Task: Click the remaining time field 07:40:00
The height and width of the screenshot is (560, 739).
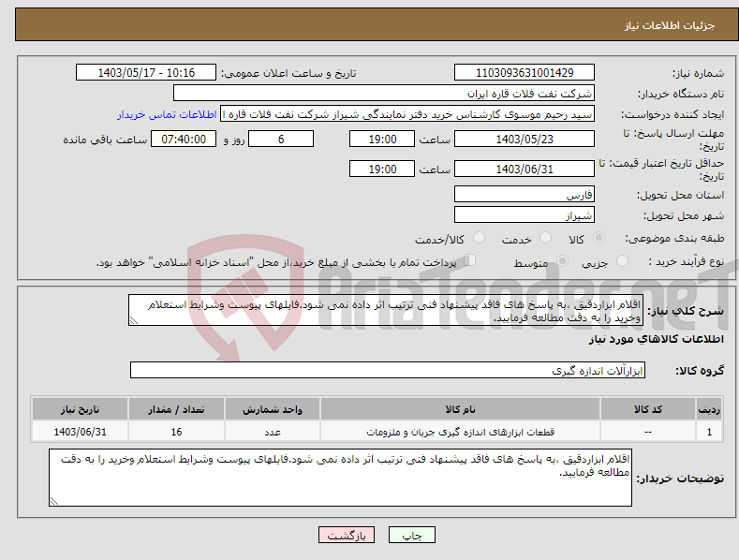Action: [x=184, y=139]
